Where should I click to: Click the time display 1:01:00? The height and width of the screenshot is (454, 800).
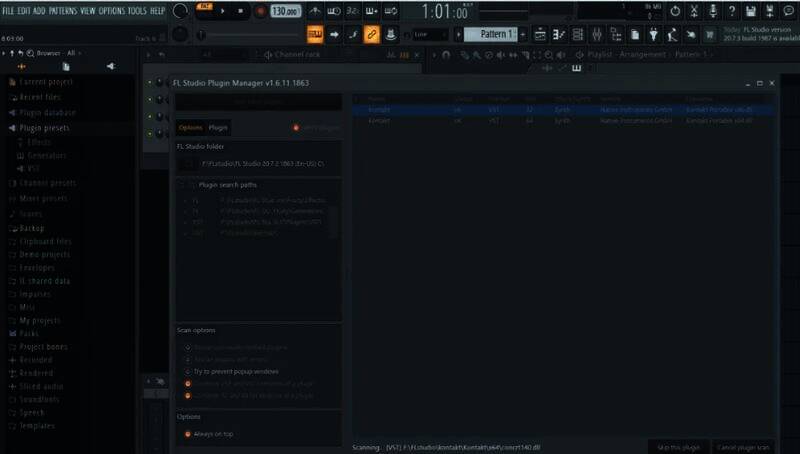[445, 11]
